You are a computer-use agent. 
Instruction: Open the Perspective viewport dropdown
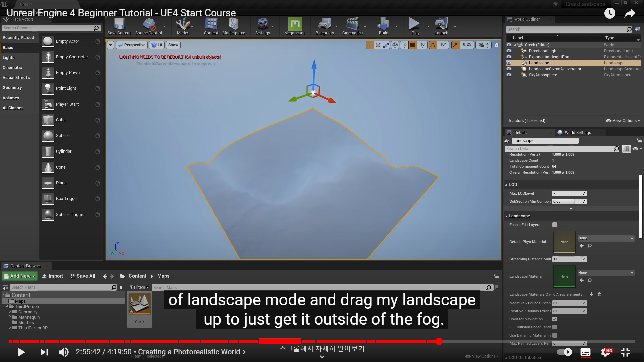[x=132, y=45]
